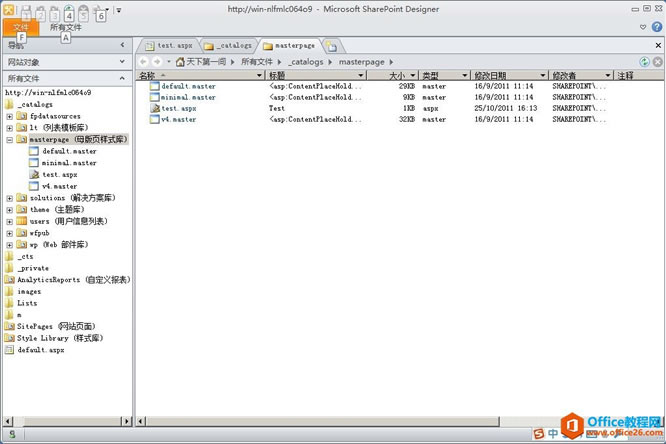Click the green status bar icon
Viewport: 666px width, 444px height.
(12, 434)
